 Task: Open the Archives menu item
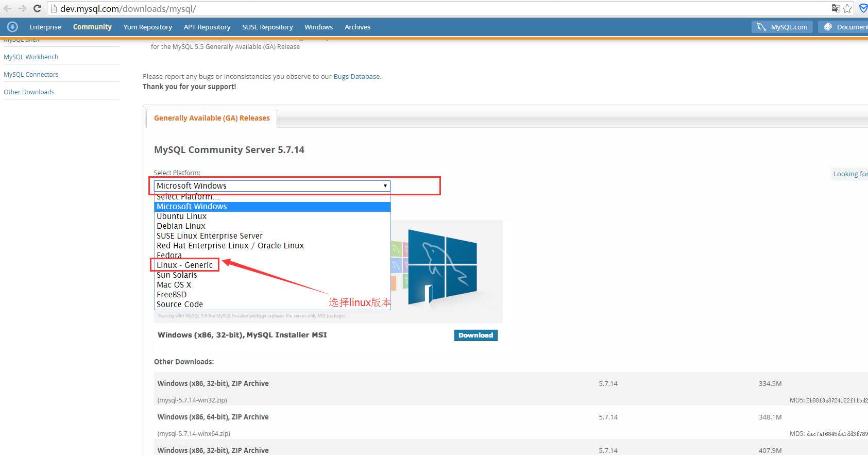point(358,27)
